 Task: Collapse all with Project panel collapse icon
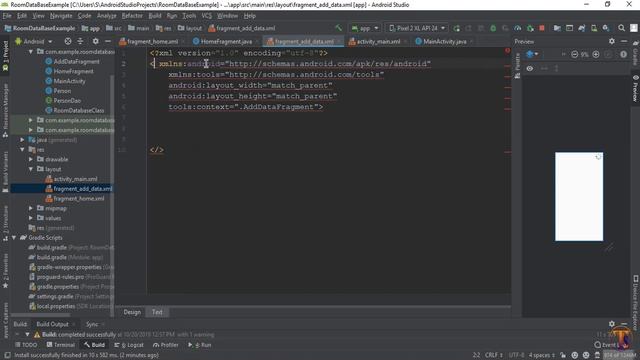pos(80,41)
